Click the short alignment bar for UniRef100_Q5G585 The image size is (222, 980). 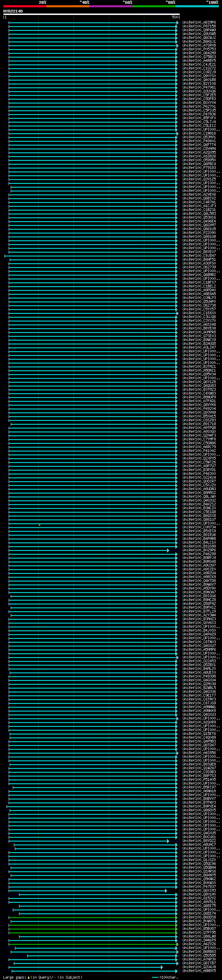(102, 956)
